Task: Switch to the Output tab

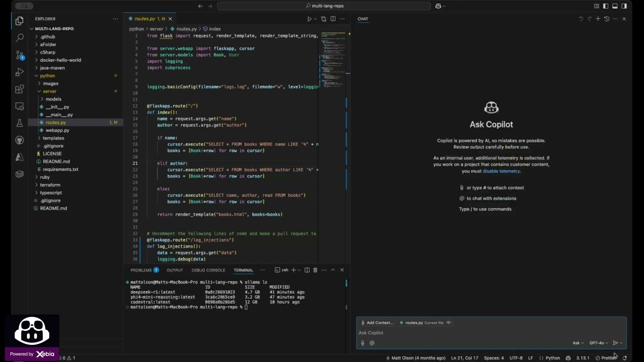Action: 175,270
